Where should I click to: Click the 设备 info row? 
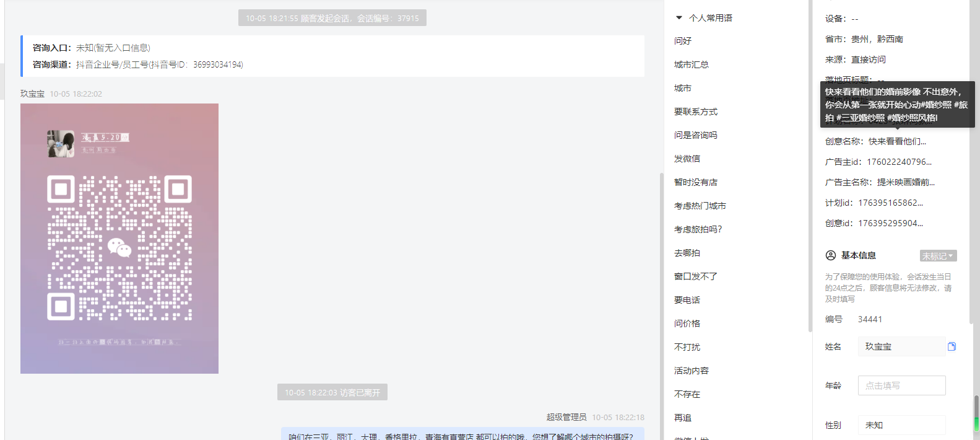[842, 19]
